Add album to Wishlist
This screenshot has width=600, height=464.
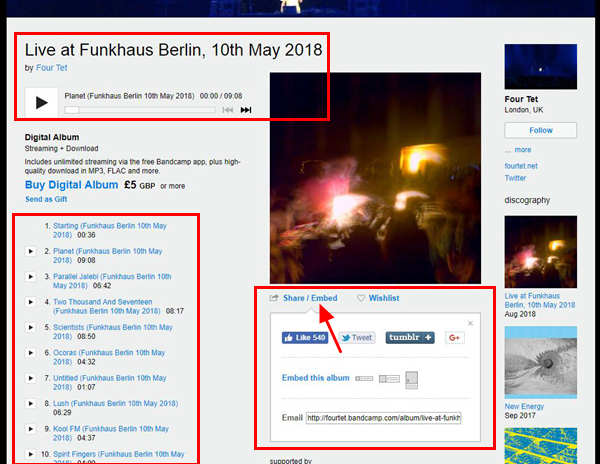(x=384, y=298)
